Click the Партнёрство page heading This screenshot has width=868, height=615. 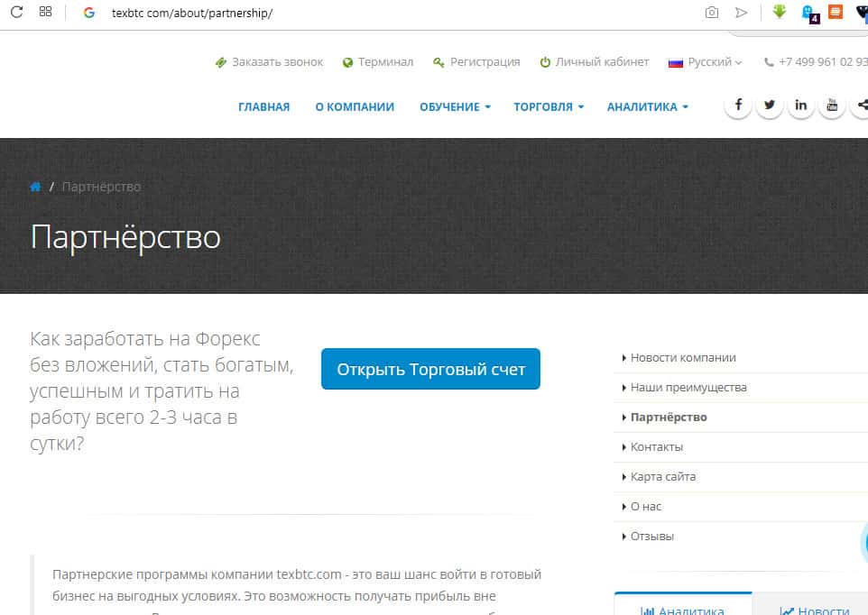tap(125, 238)
